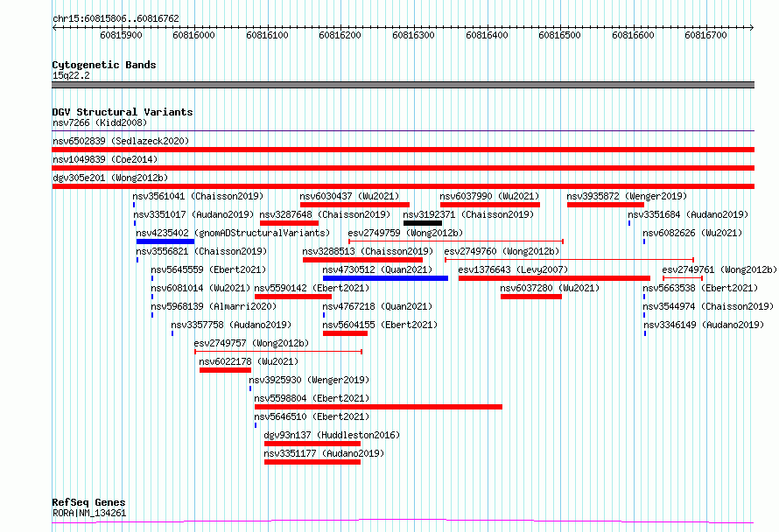Select esv2749761 (Wong2012b) variant label

click(x=719, y=269)
